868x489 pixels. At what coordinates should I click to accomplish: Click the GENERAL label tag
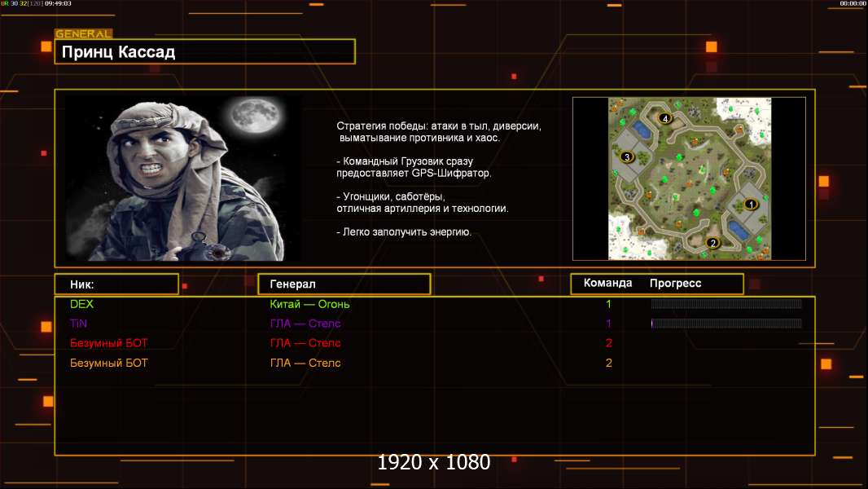coord(83,33)
